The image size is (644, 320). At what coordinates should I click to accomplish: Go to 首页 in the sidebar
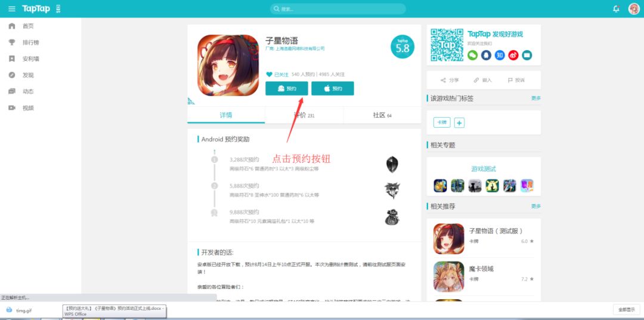pos(28,26)
